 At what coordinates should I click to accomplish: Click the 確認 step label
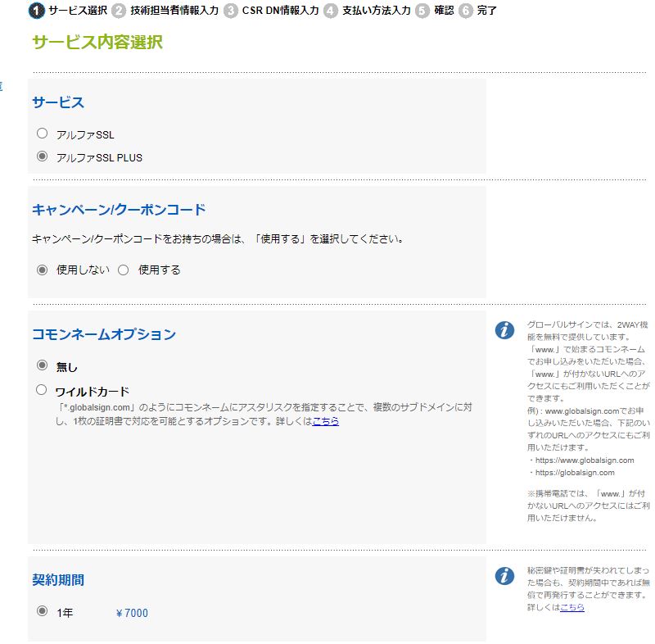[x=444, y=11]
